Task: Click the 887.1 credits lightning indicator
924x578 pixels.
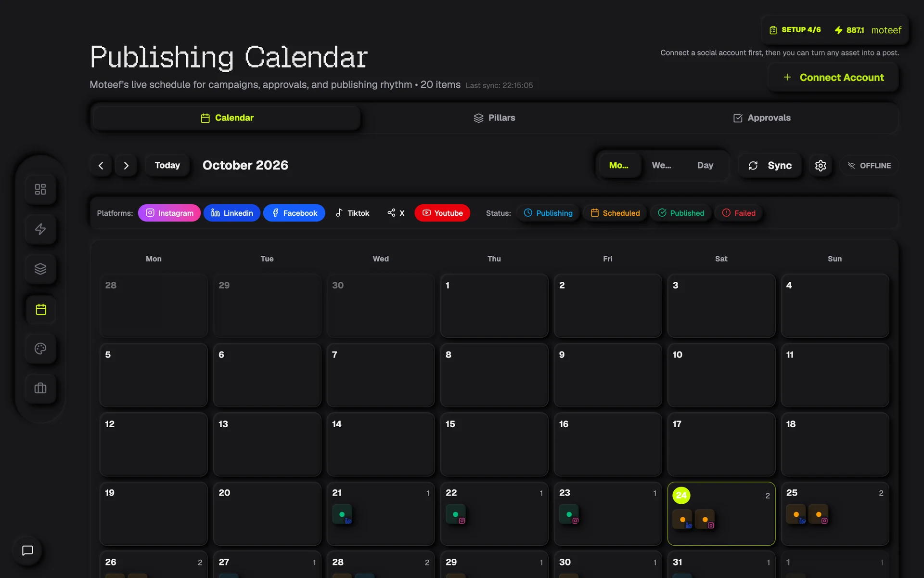Action: tap(849, 30)
